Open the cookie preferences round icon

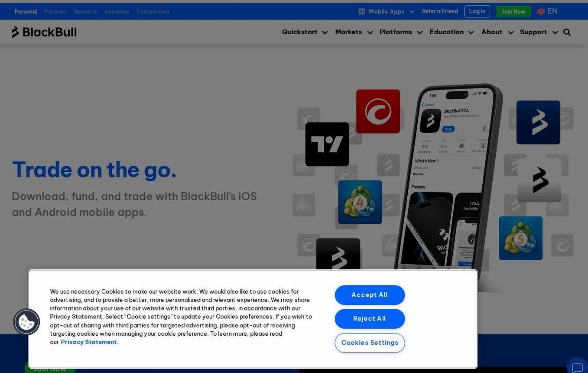point(26,322)
